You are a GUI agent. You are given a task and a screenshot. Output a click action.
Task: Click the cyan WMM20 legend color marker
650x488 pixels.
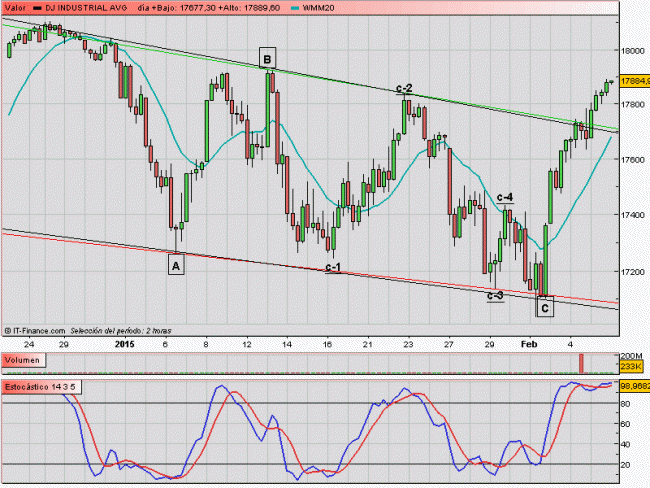coord(295,8)
